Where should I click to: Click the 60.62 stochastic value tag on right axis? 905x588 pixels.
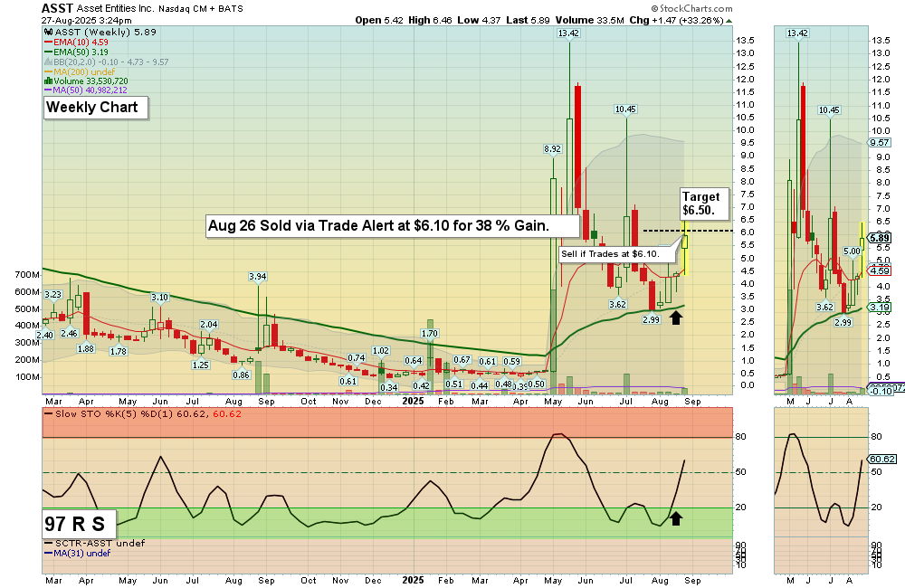coord(881,460)
